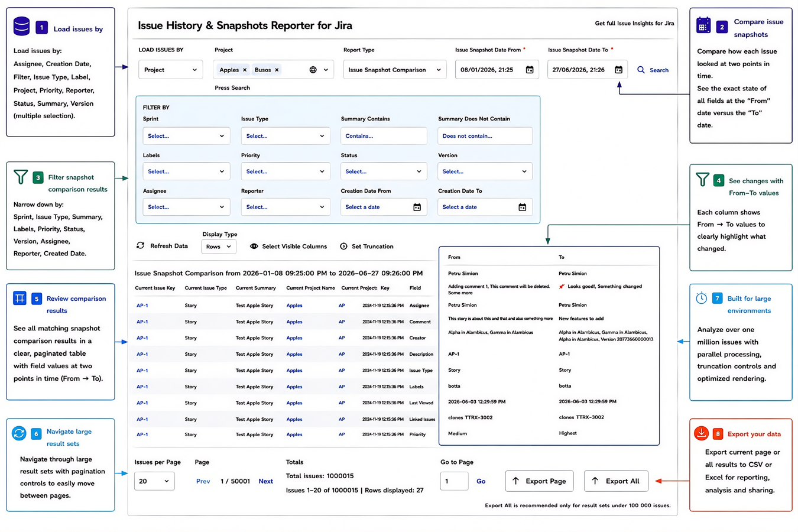Click the Refresh Data icon
Screen dimensions: 798x532
click(x=141, y=245)
